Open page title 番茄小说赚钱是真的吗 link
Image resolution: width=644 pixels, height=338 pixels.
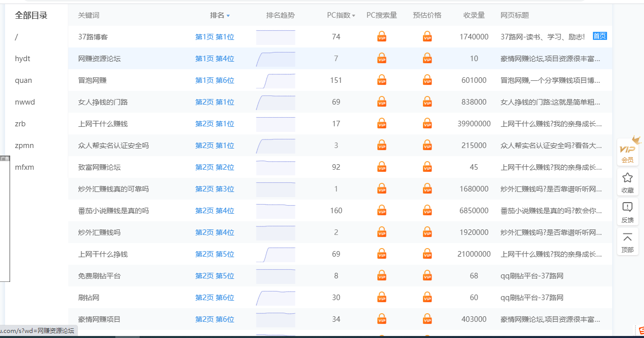click(x=551, y=211)
